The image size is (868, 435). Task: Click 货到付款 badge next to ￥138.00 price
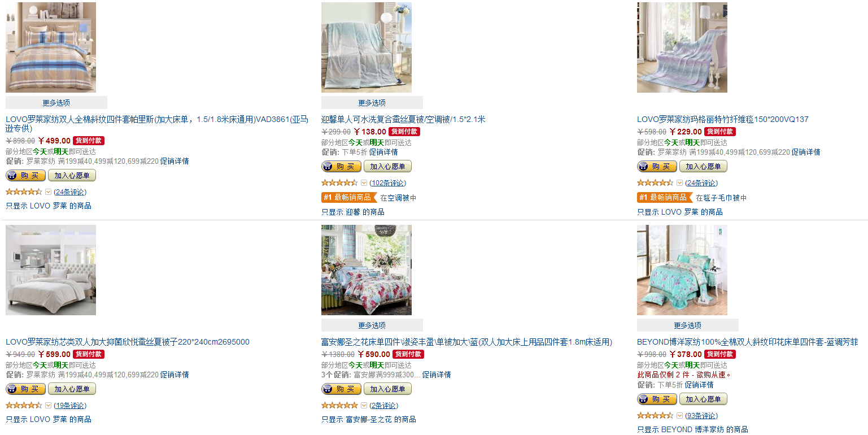404,132
